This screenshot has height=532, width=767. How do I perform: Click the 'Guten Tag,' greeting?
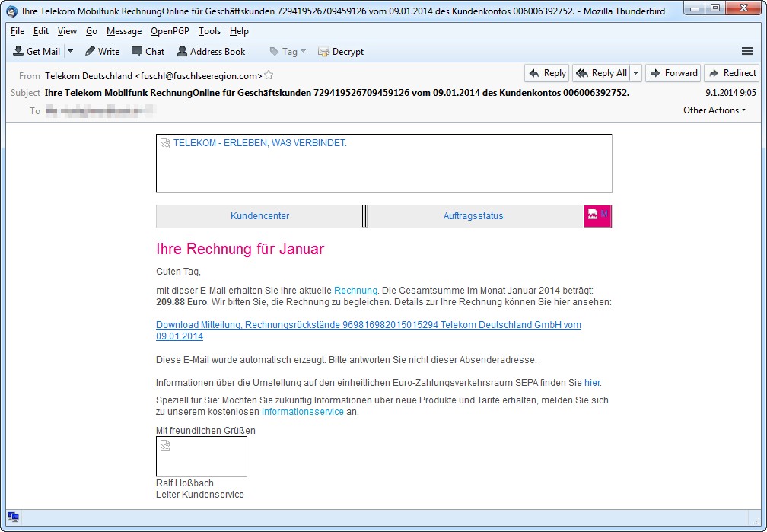(179, 272)
